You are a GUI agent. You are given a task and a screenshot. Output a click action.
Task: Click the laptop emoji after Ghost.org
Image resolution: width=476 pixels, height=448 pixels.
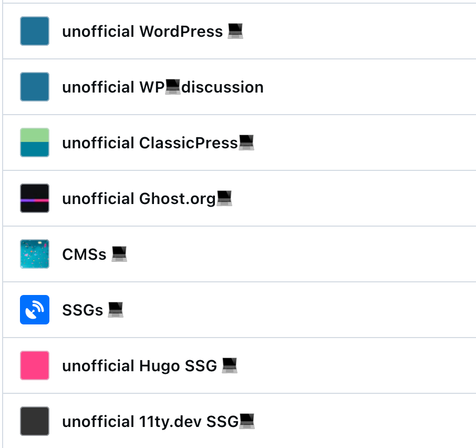(x=224, y=199)
